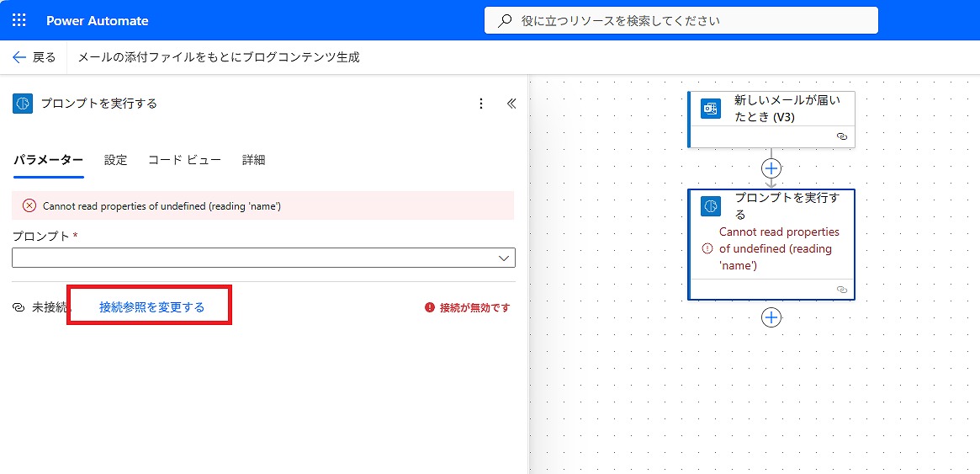
Task: Click the resource search box
Action: tap(681, 20)
